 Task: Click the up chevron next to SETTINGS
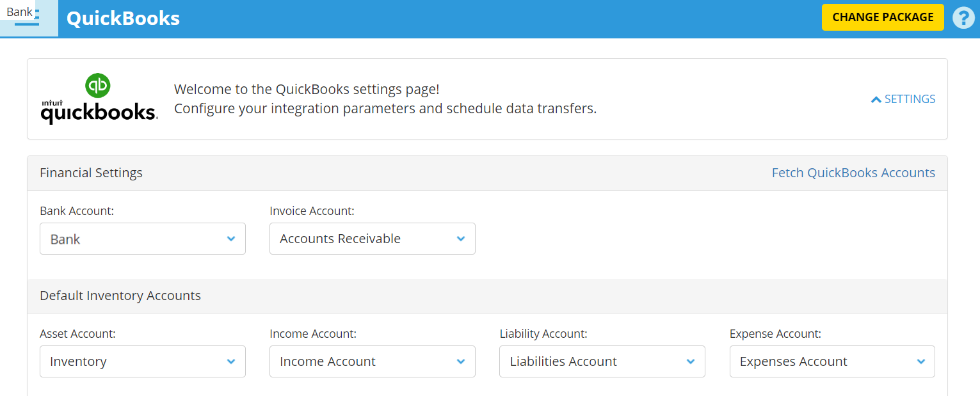tap(876, 99)
